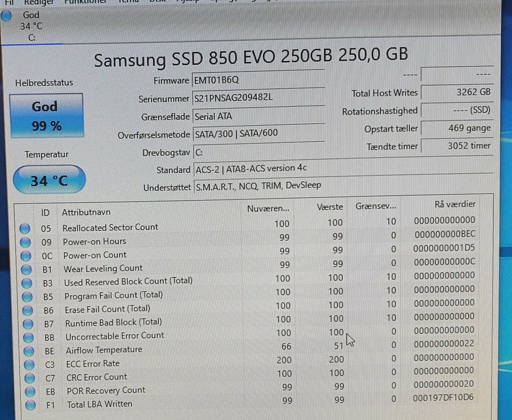Select the Wear Leveling Count attribute name

pos(103,269)
